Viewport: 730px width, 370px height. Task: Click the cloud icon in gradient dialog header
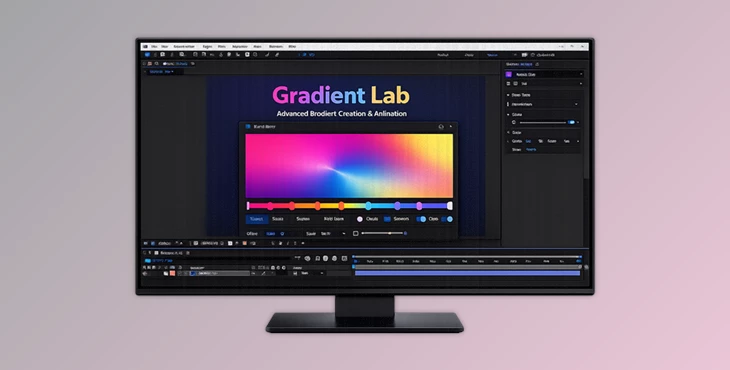tap(441, 127)
